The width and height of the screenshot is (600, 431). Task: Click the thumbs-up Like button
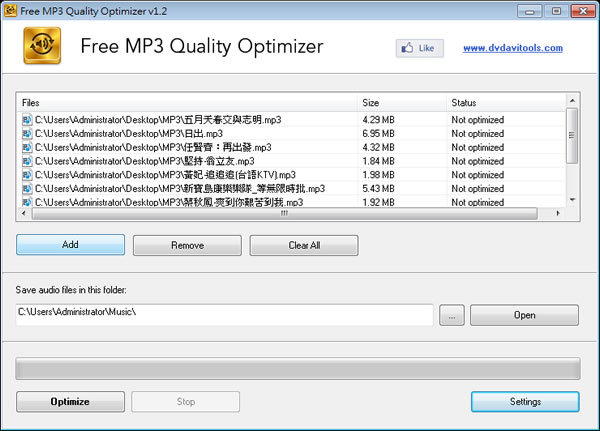pos(419,48)
